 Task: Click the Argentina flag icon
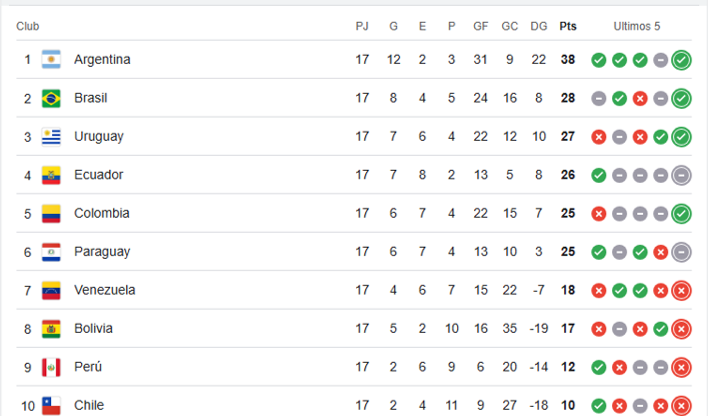pyautogui.click(x=51, y=60)
